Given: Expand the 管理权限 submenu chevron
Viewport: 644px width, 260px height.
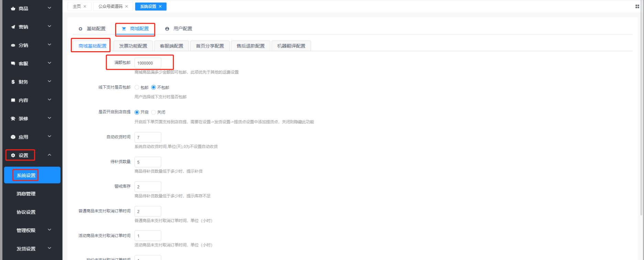Looking at the screenshot, I should tap(50, 230).
